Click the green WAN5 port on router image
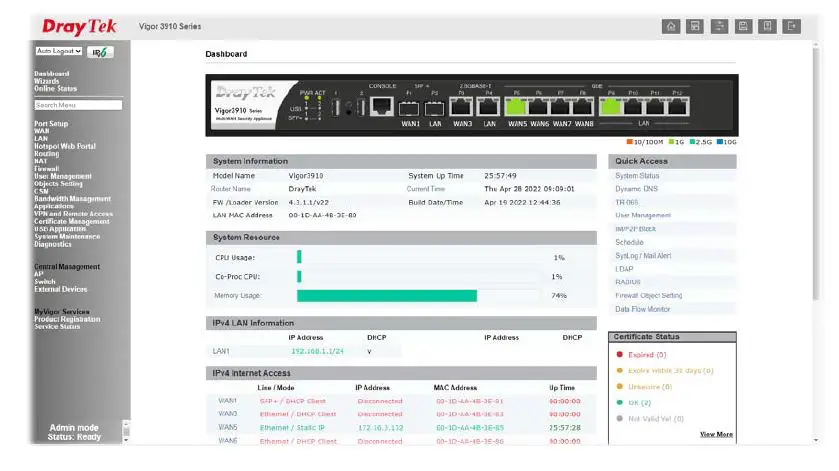This screenshot has height=471, width=839. 516,107
